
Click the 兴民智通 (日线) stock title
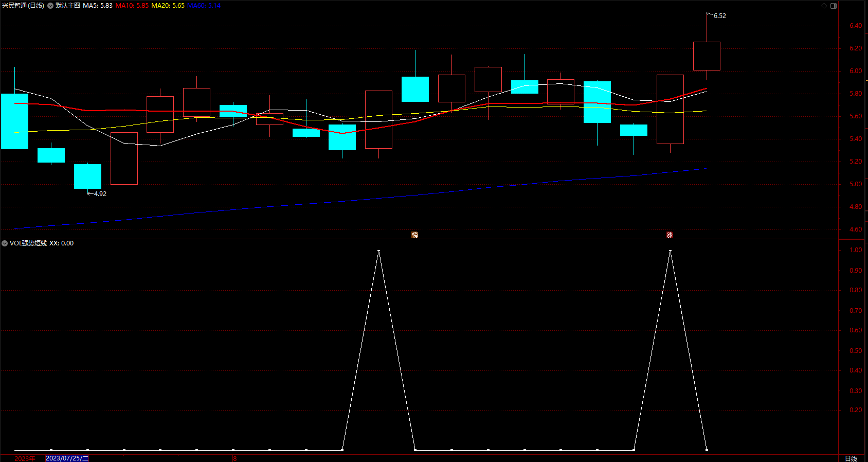click(x=23, y=6)
